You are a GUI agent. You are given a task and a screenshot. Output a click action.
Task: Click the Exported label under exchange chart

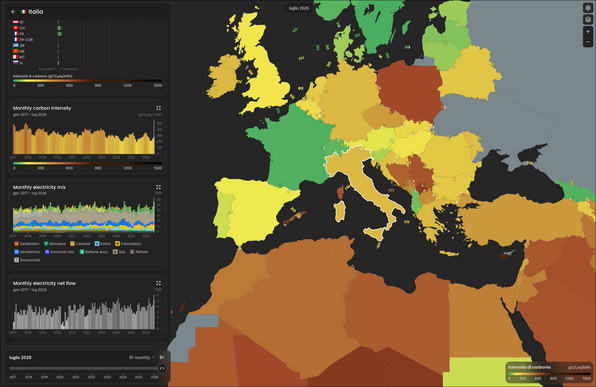coord(48,69)
